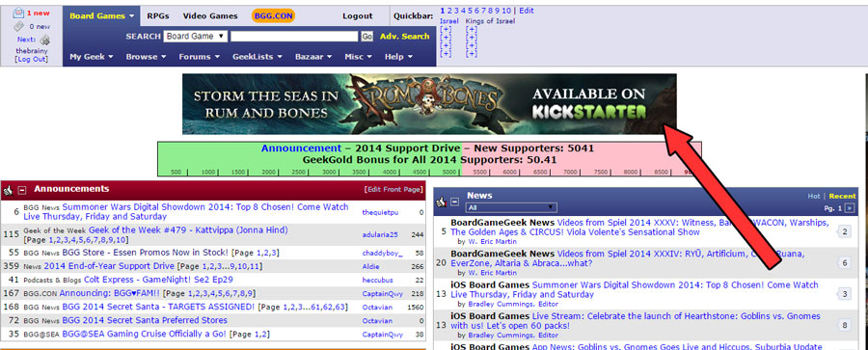Show Hot news items
The width and height of the screenshot is (868, 350).
point(814,196)
